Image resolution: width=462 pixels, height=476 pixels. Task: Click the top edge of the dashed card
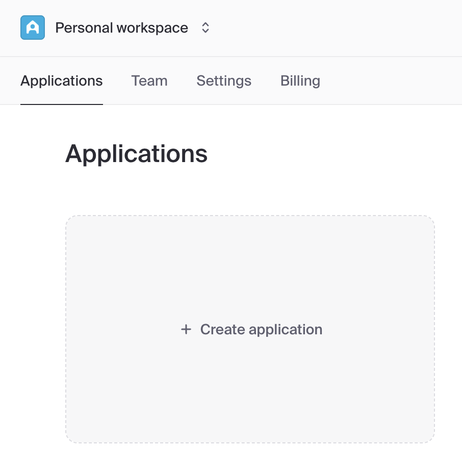(x=250, y=216)
